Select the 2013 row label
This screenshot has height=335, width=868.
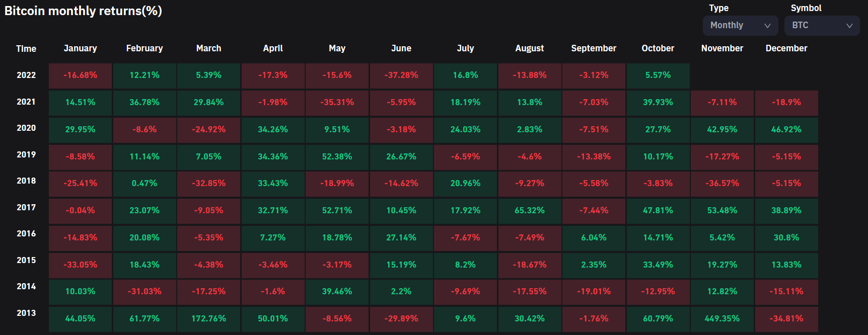26,313
